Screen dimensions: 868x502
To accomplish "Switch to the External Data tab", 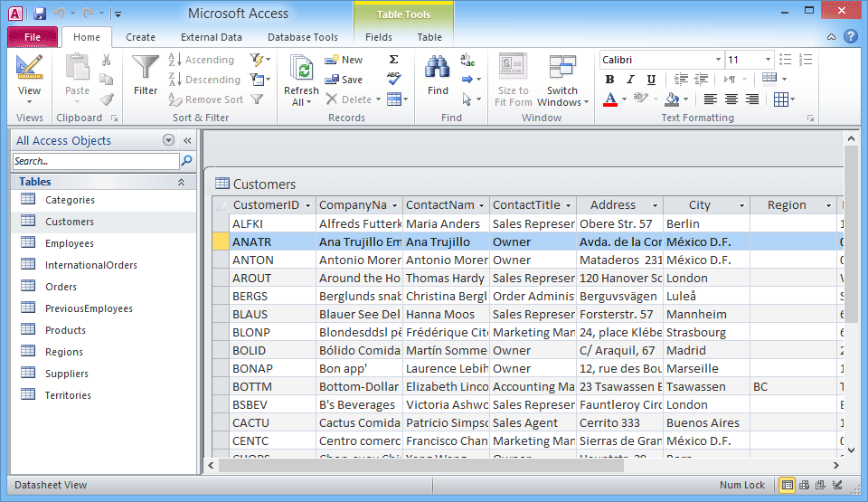I will (211, 37).
